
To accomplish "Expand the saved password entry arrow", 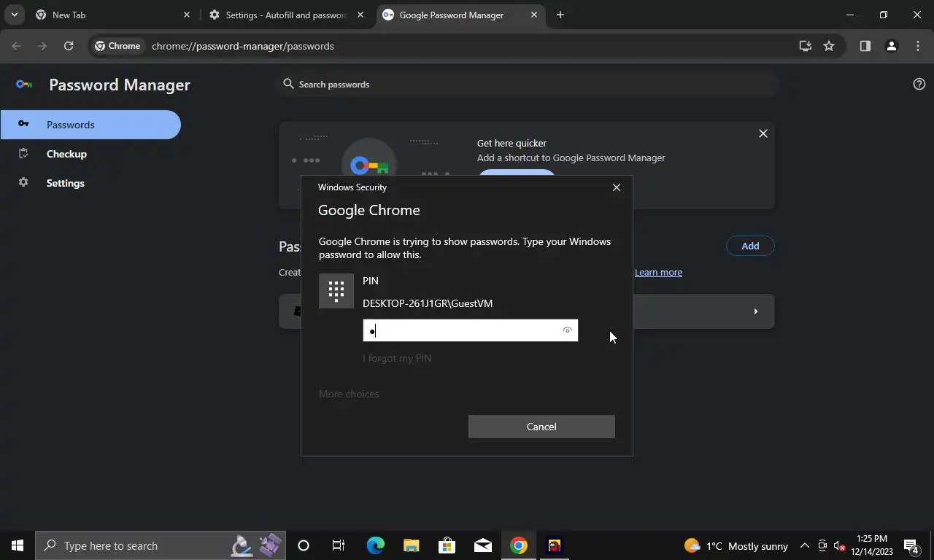I will click(x=755, y=311).
